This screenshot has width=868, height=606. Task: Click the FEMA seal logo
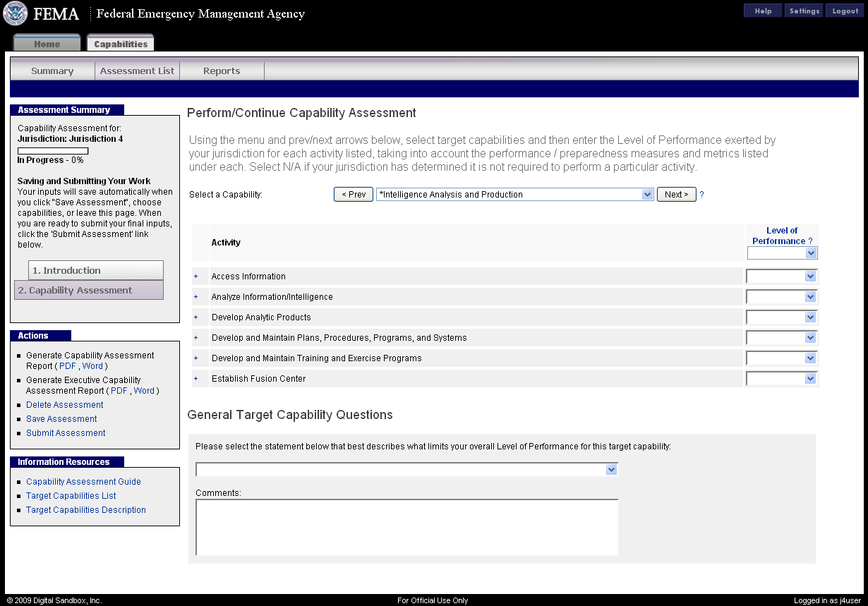[16, 13]
